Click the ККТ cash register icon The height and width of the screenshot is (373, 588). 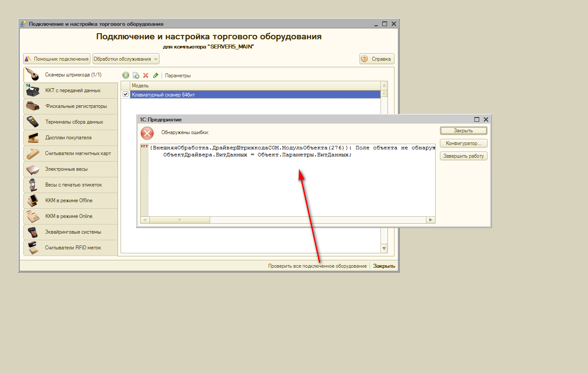coord(33,90)
